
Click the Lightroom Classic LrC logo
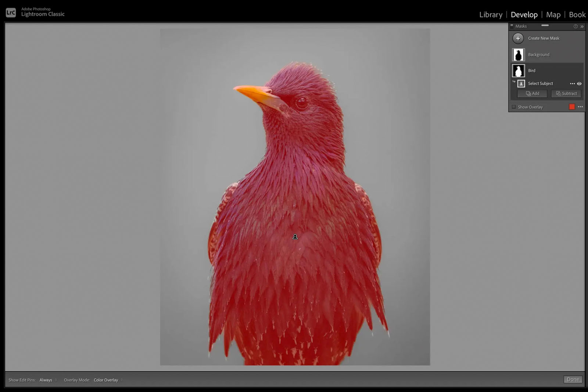(11, 12)
